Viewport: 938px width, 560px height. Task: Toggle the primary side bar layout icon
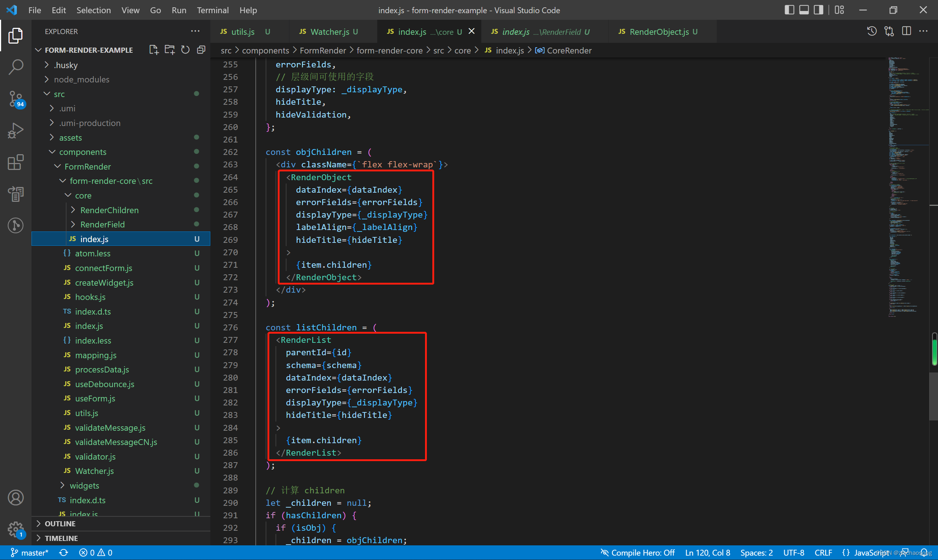coord(789,10)
